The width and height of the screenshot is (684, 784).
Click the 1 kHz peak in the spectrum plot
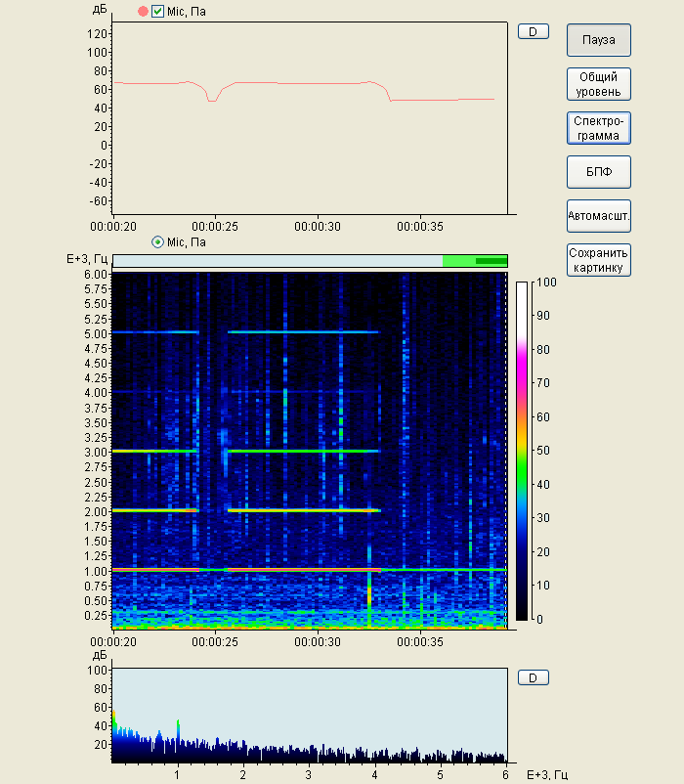(178, 725)
